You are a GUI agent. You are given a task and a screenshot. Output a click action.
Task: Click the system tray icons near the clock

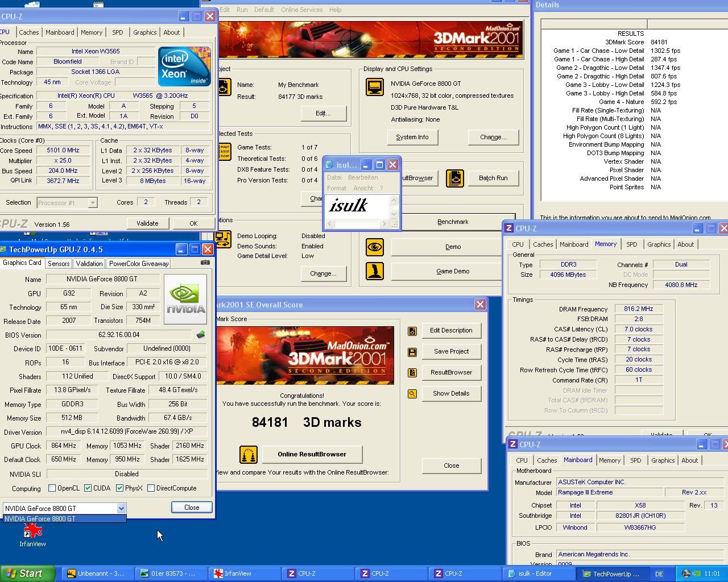click(690, 573)
